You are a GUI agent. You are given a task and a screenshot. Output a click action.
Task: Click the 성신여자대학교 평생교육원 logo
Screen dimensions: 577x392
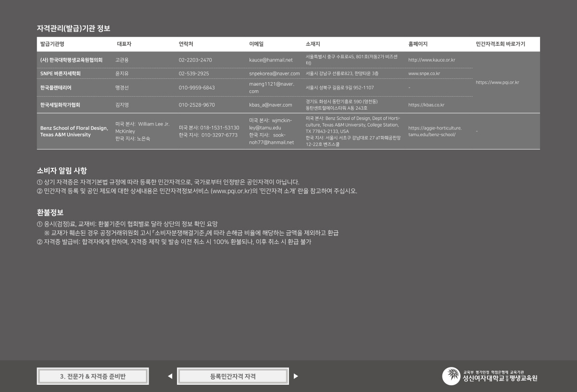click(x=489, y=376)
